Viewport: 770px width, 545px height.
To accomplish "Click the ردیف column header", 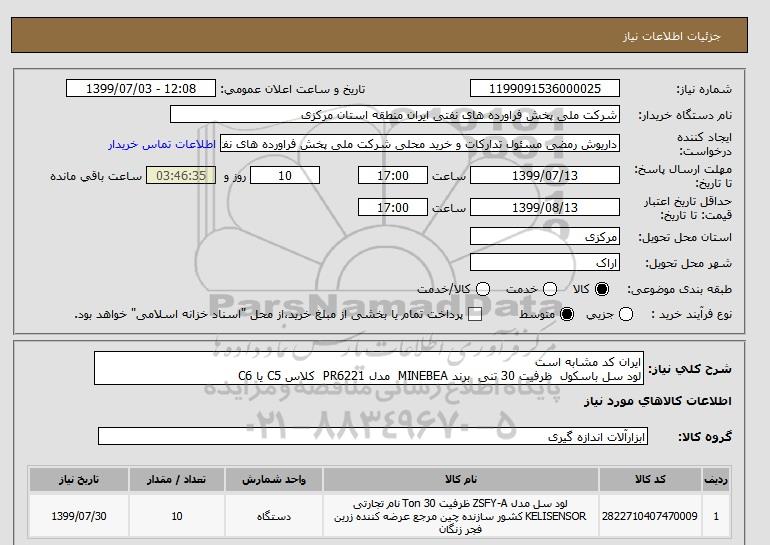I will click(x=716, y=480).
